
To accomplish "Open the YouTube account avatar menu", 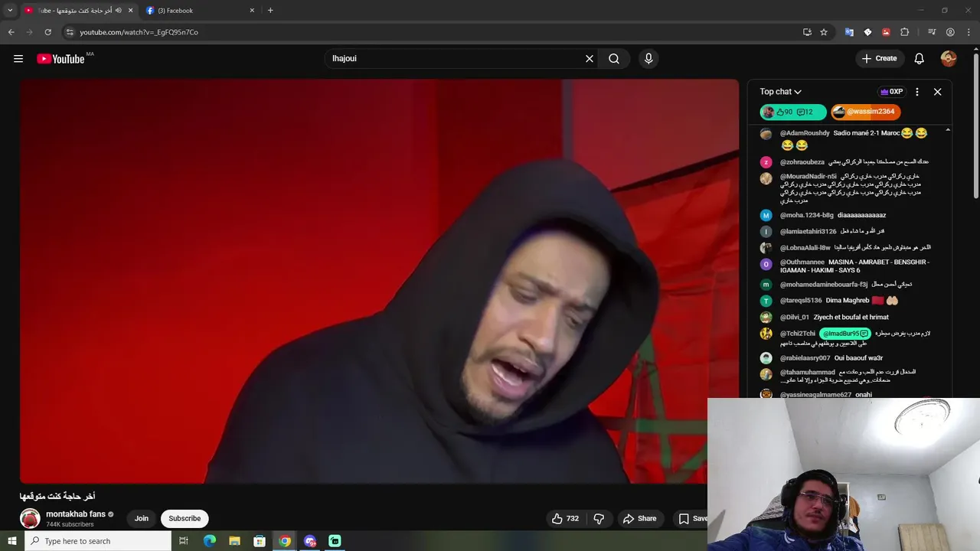I will point(949,58).
